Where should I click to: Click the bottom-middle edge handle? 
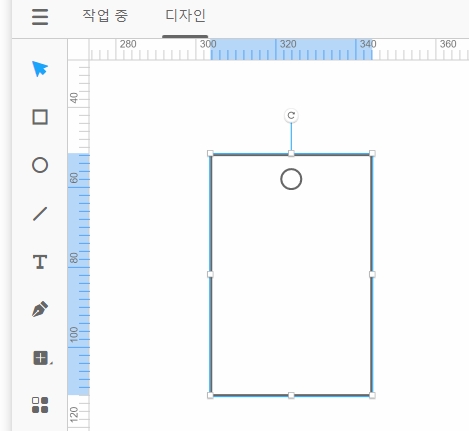coord(291,395)
